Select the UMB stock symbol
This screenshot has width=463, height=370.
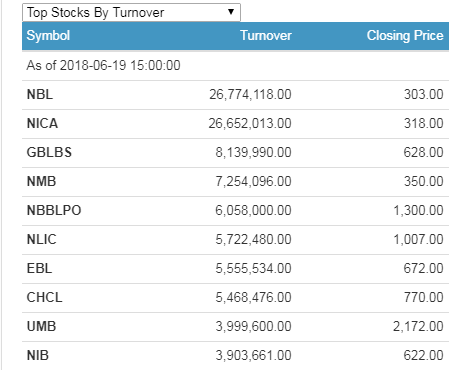tap(41, 326)
